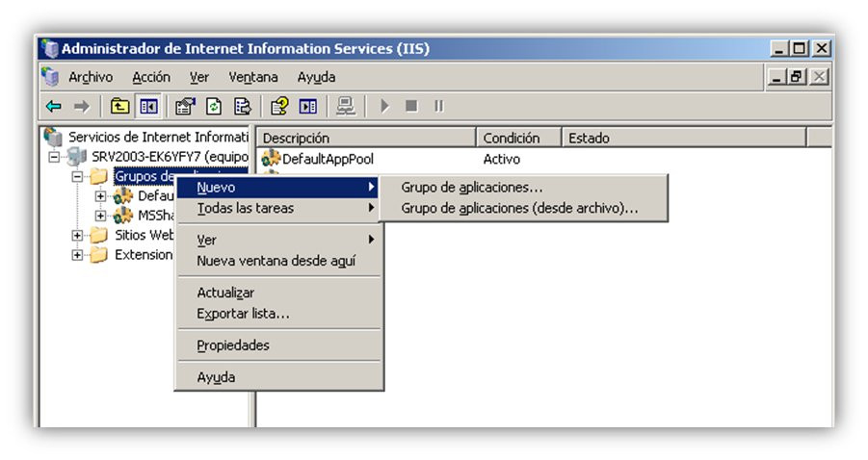Click the connect to computer toolbar icon
The width and height of the screenshot is (868, 460).
346,106
